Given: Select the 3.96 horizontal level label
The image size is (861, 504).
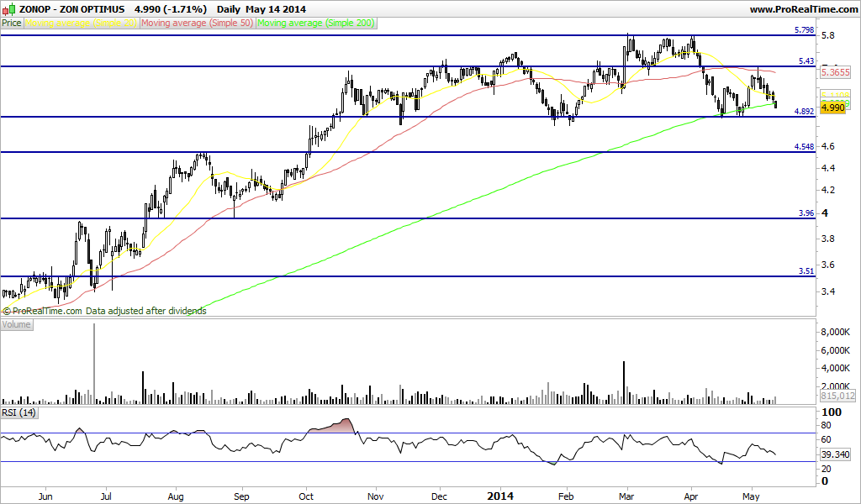Looking at the screenshot, I should coord(806,213).
